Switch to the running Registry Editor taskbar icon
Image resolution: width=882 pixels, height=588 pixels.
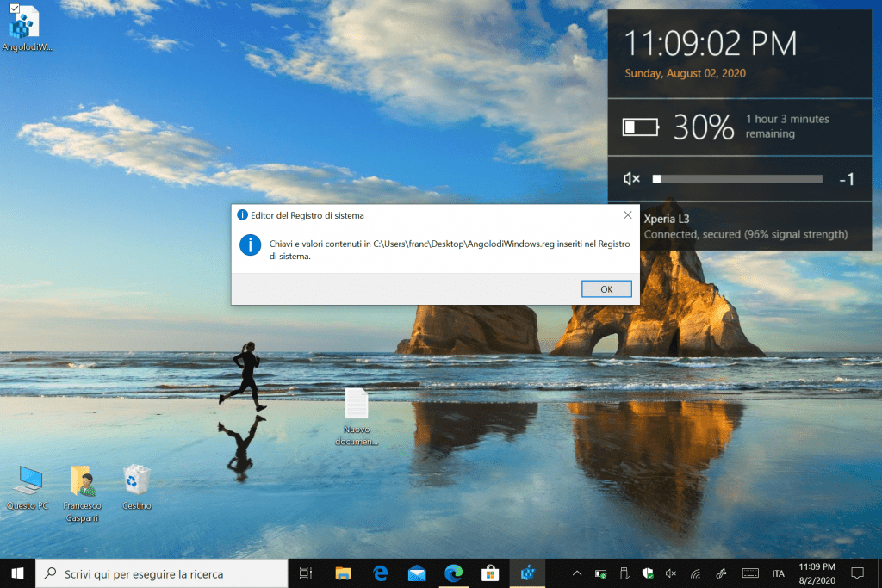[x=528, y=573]
